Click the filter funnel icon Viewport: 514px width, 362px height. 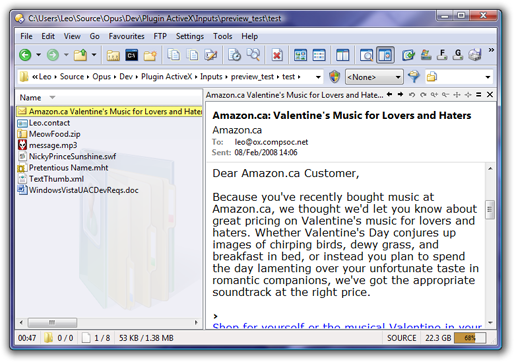tap(414, 77)
